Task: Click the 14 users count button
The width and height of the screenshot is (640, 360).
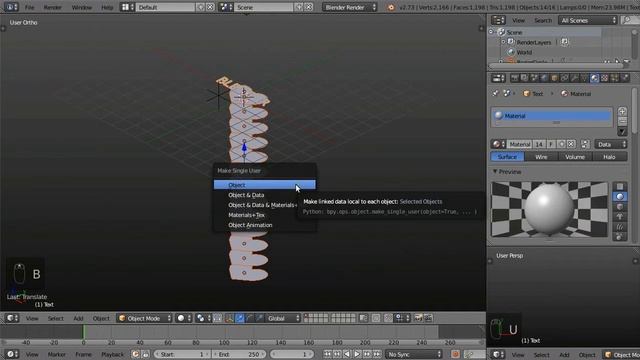Action: (x=539, y=144)
